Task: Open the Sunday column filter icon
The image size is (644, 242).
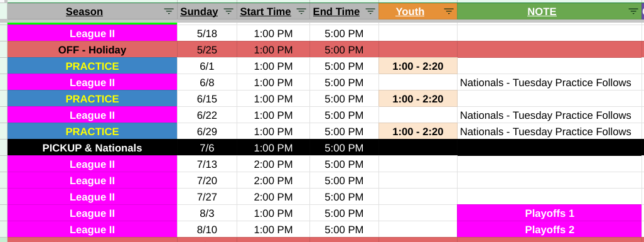Action: point(228,11)
